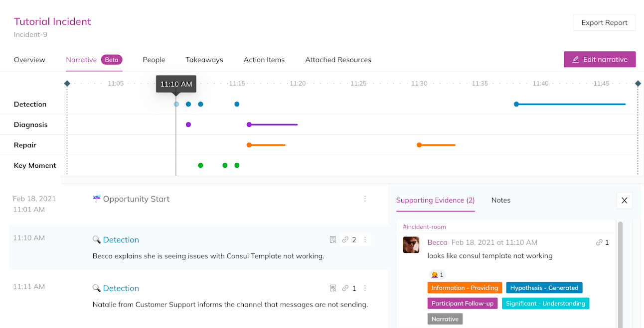The width and height of the screenshot is (644, 328).
Task: Open the Action Items tab
Action: pos(264,60)
